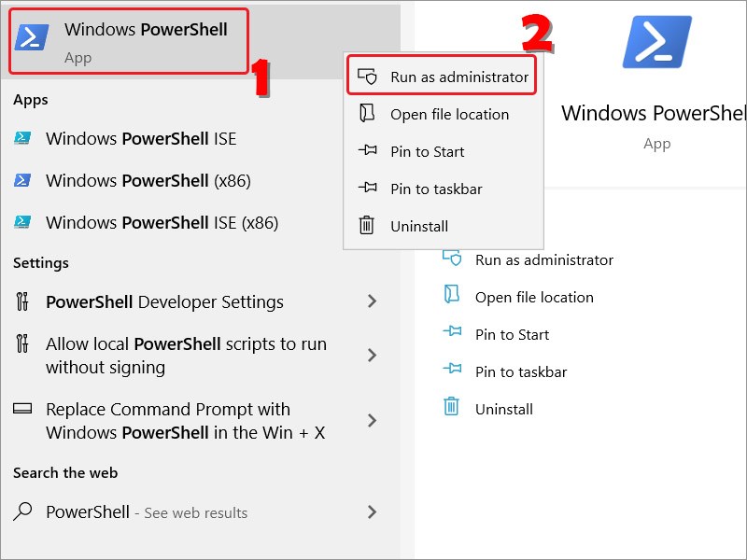
Task: Click blue pin icon beside Pin to taskbar
Action: [452, 368]
